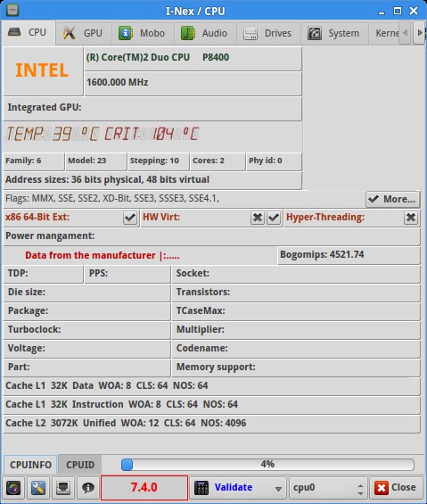
Task: Click the TEMP 39 °C LCD display
Action: (x=53, y=134)
